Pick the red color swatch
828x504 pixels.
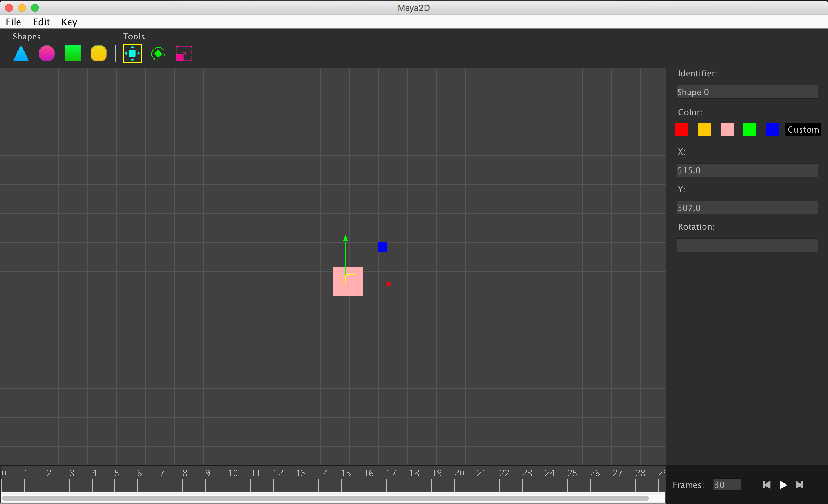point(681,129)
